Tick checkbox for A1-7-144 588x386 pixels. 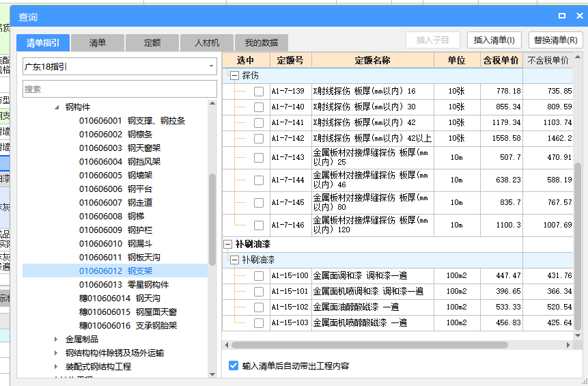259,180
